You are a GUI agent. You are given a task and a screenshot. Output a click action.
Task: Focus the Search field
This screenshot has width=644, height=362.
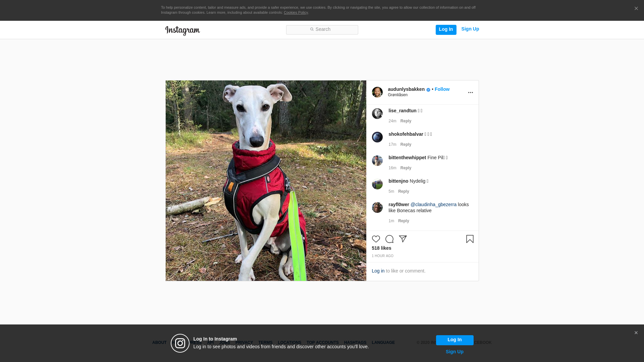coord(322,30)
